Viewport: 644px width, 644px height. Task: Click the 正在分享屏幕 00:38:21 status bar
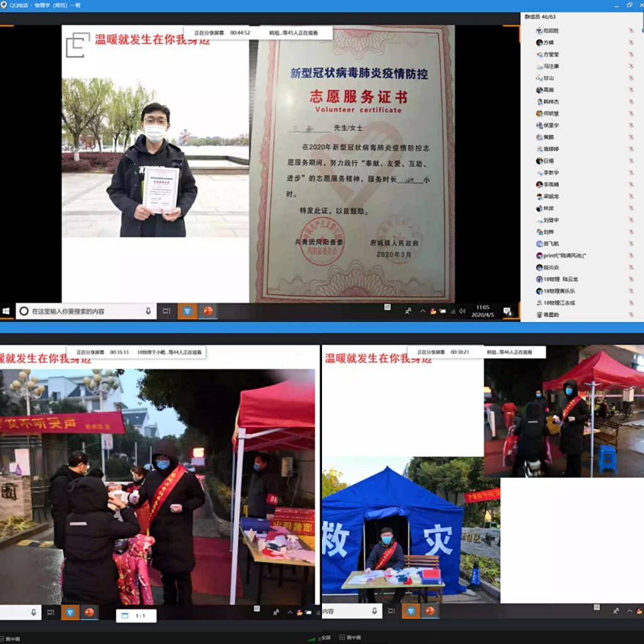click(x=477, y=352)
